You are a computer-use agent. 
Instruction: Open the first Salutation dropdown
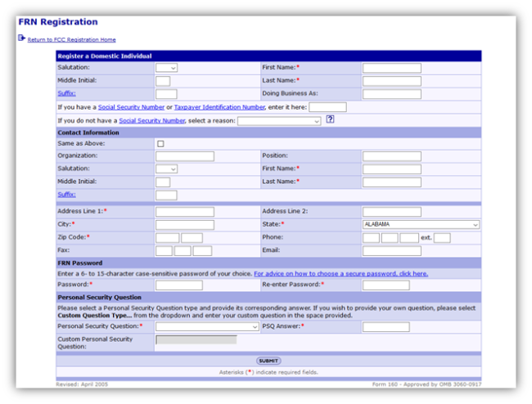click(166, 68)
